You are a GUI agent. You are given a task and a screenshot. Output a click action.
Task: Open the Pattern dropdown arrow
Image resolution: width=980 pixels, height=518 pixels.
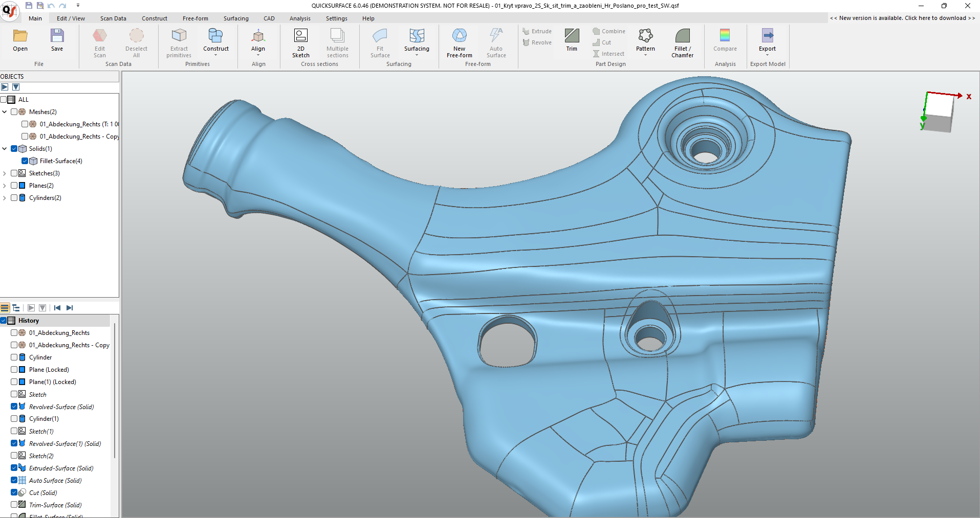tap(645, 55)
